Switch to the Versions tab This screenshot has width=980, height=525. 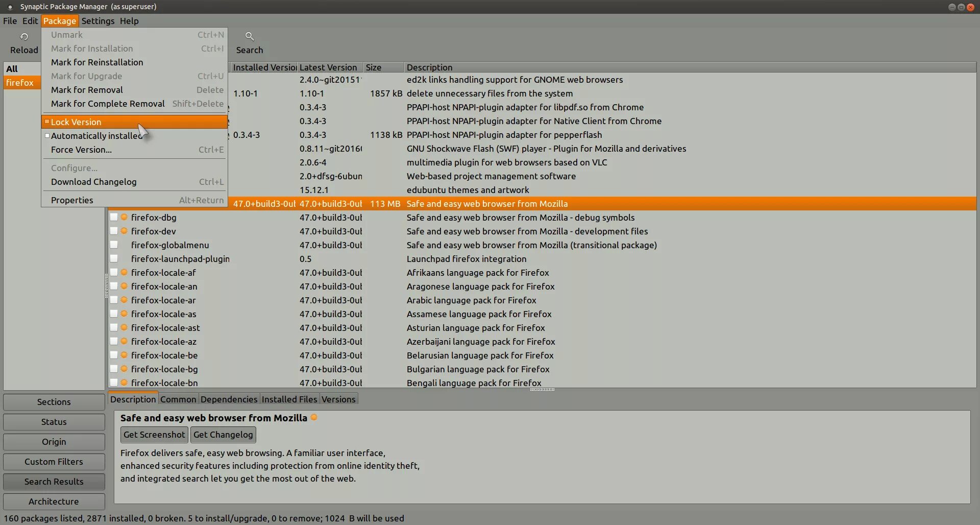338,399
